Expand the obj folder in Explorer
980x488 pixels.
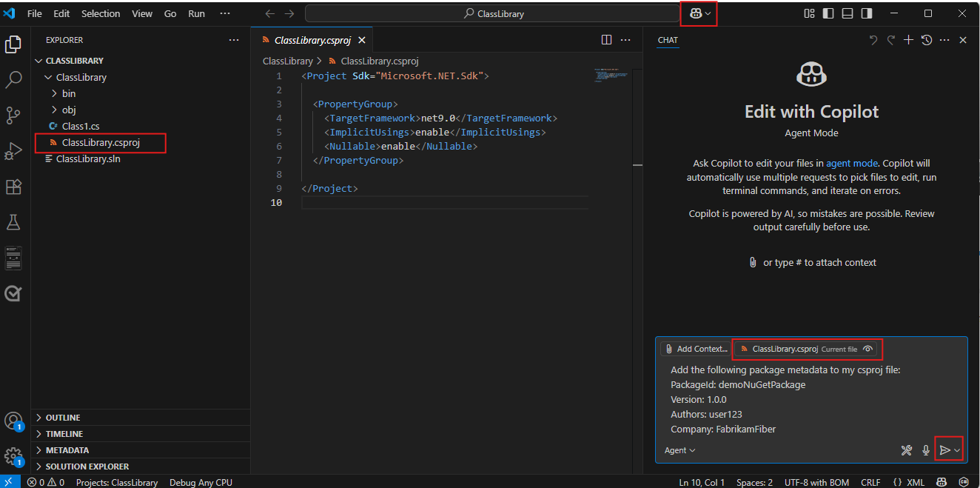pos(68,109)
